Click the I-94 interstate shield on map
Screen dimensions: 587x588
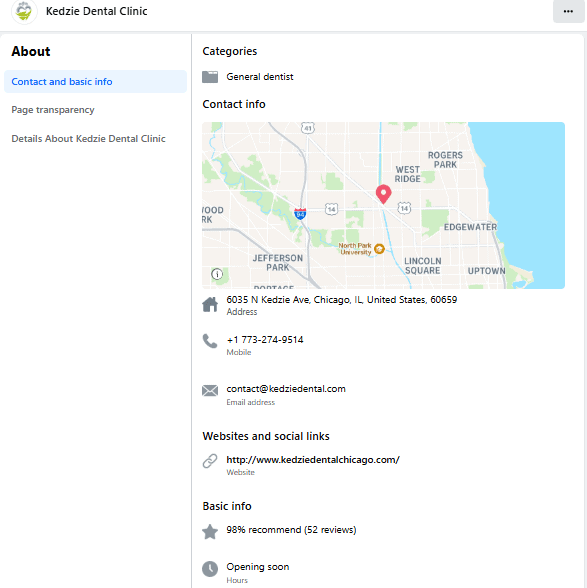coord(300,214)
